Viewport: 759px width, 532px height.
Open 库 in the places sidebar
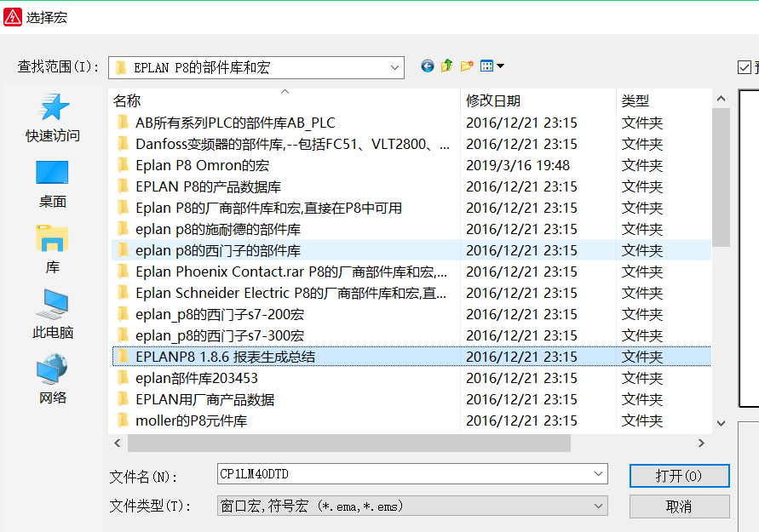click(x=53, y=249)
